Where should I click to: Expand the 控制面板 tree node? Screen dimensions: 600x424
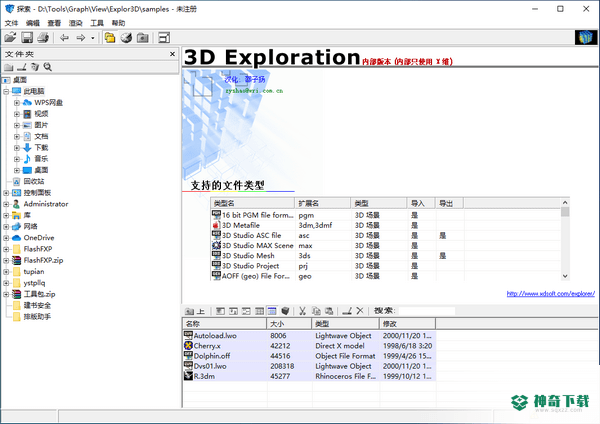coord(6,193)
